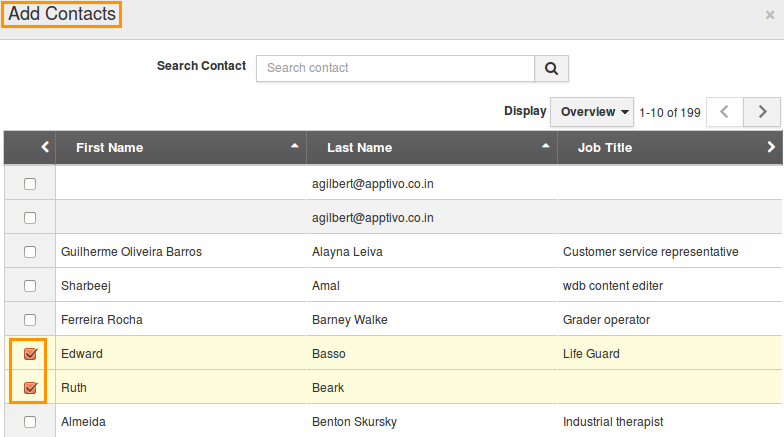Click the first name Ruth
The height and width of the screenshot is (437, 784).
coord(74,388)
